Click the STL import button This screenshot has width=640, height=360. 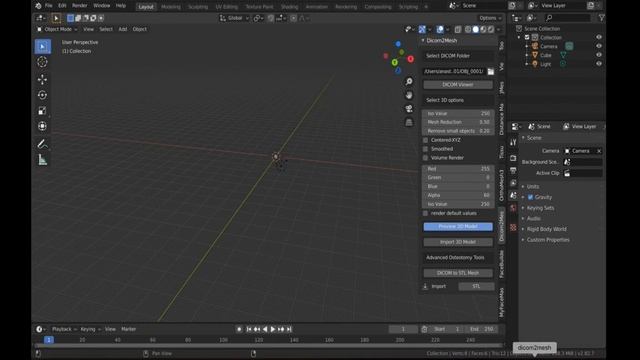476,287
